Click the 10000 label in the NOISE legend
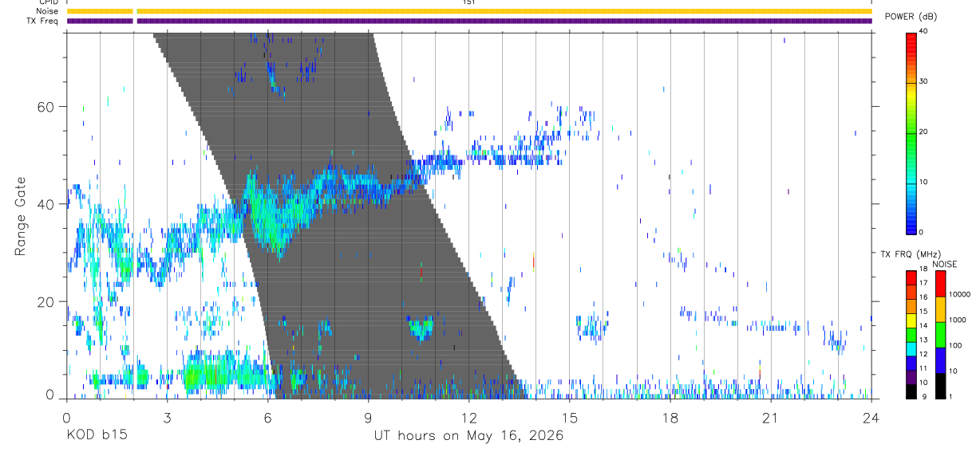980x452 pixels. click(958, 294)
